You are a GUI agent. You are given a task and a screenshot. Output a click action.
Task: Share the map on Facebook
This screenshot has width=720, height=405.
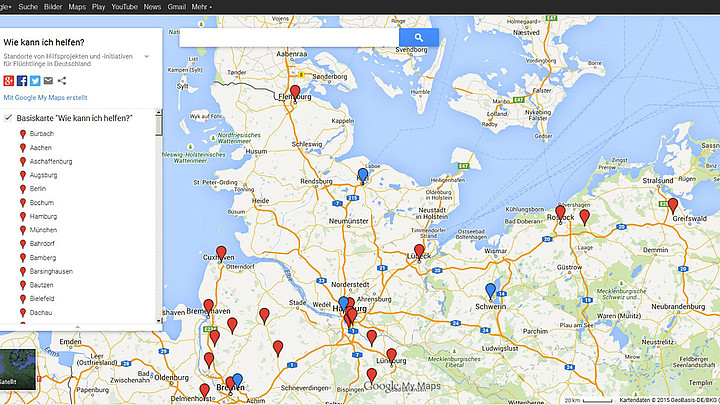click(22, 80)
